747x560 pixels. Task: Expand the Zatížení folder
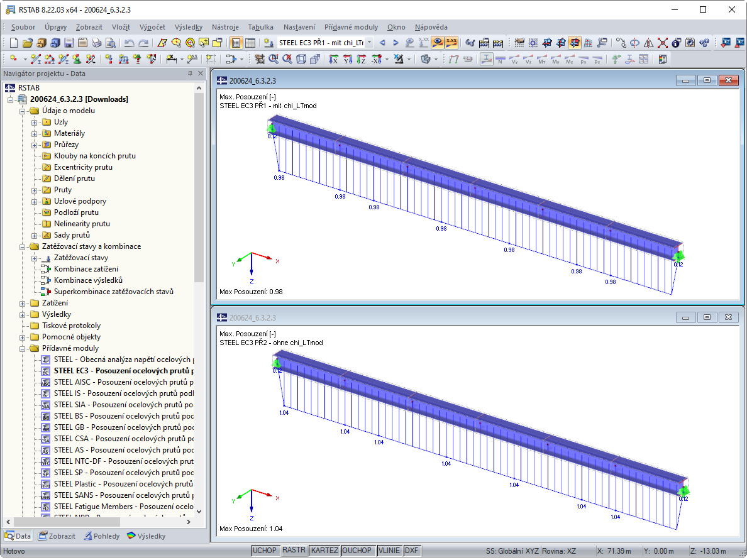click(x=23, y=304)
